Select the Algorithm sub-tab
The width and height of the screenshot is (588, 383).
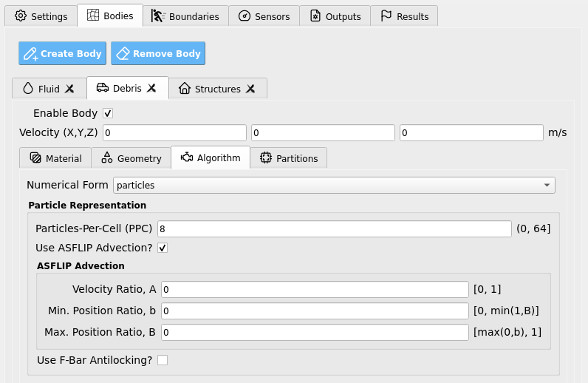coord(211,157)
